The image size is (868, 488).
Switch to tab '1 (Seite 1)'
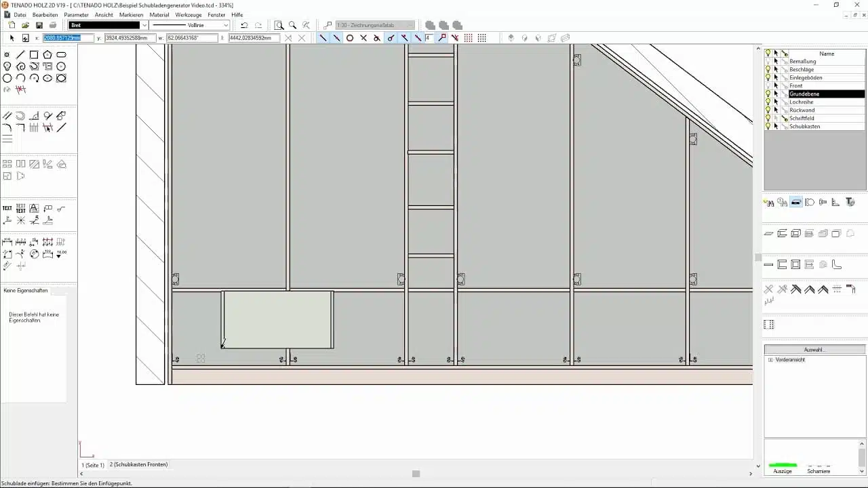(94, 465)
